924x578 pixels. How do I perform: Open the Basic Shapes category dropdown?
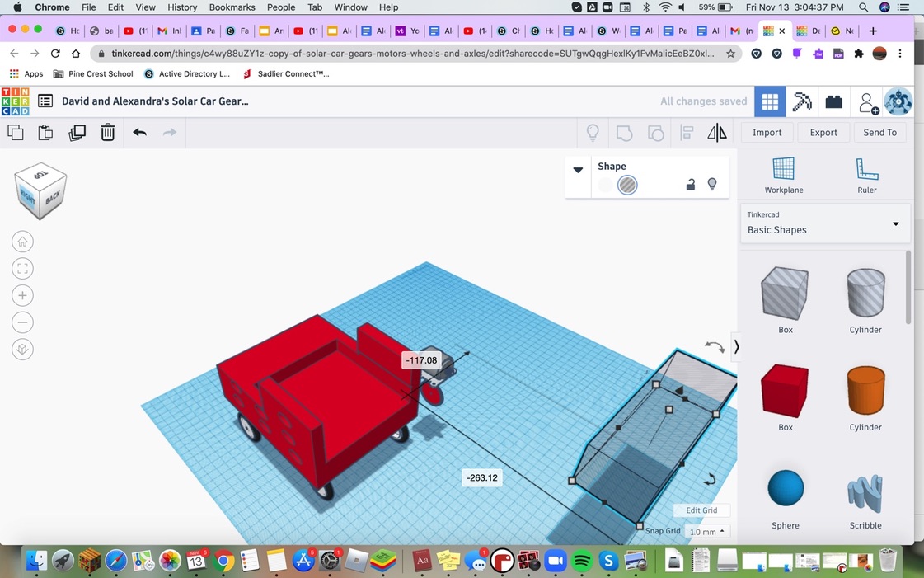coord(825,223)
